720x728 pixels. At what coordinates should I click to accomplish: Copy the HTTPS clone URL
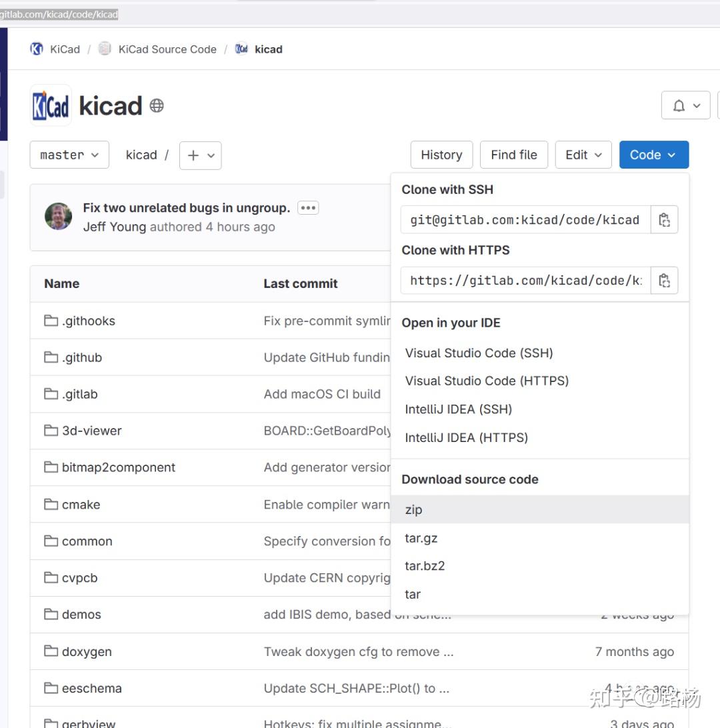click(x=664, y=281)
